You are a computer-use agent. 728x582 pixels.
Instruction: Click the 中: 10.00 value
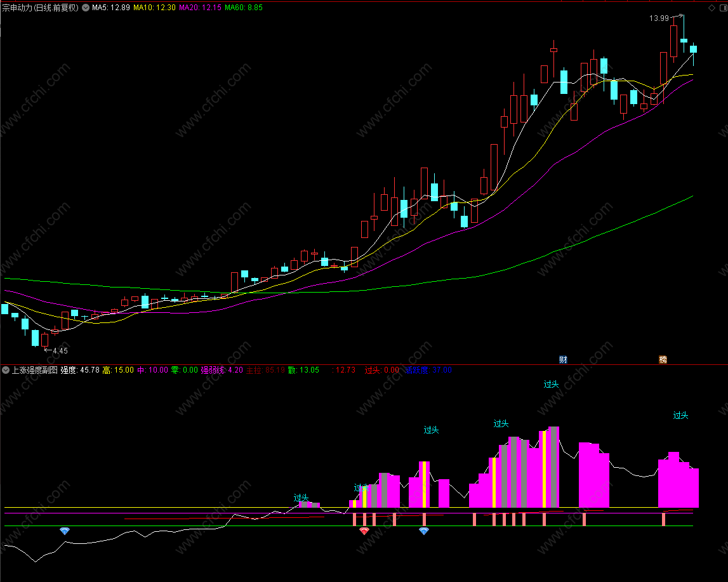[x=153, y=370]
